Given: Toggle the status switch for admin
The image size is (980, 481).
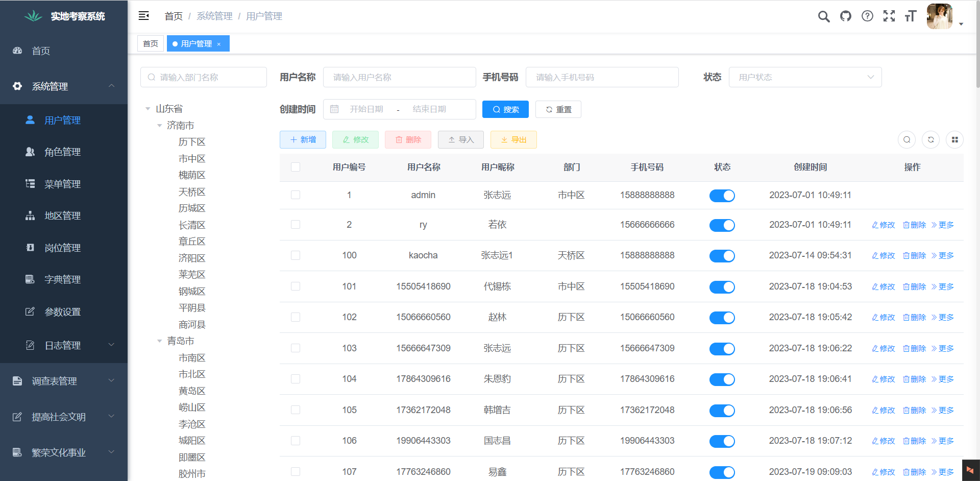Looking at the screenshot, I should coord(722,196).
